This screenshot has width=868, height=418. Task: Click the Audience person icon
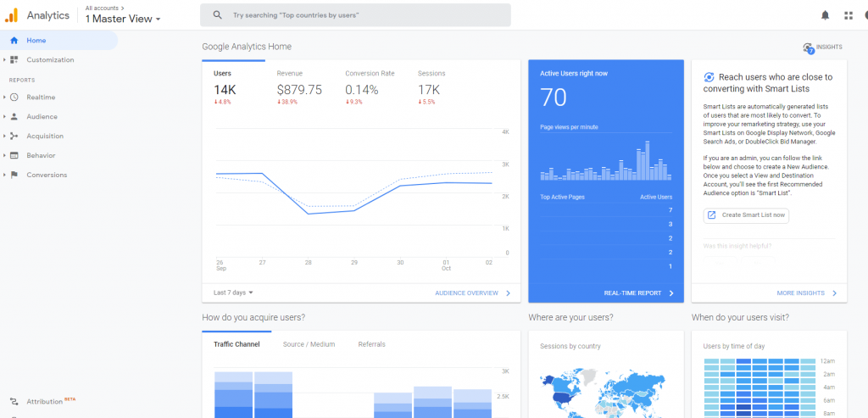point(14,117)
